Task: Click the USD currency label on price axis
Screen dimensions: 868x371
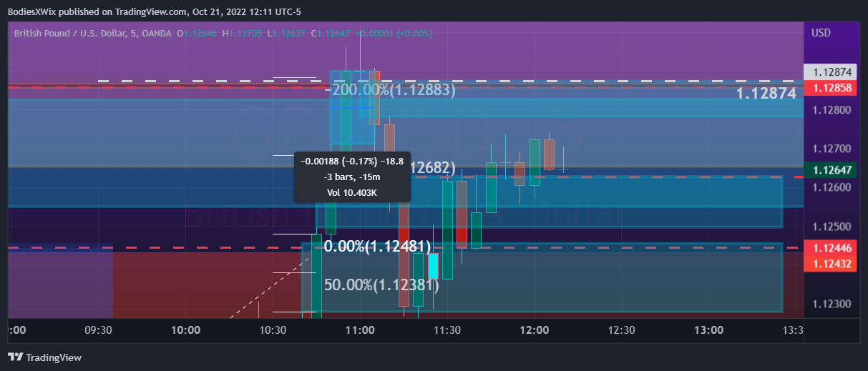Action: coord(821,33)
